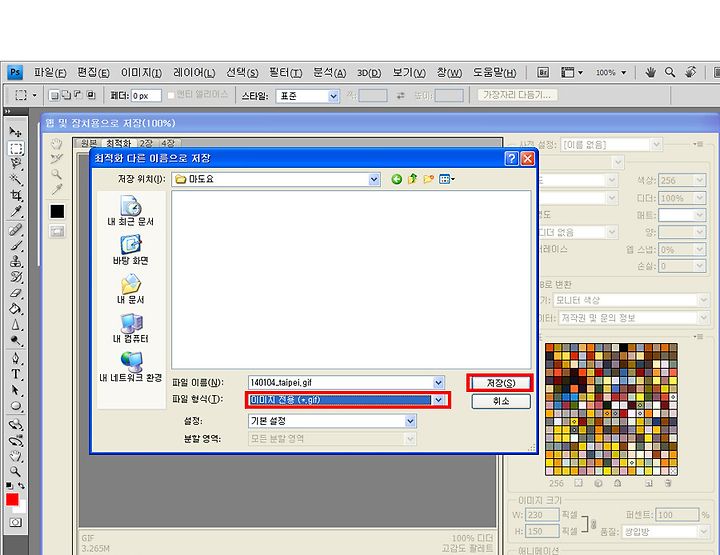Image resolution: width=720 pixels, height=555 pixels.
Task: Select the Ellipse shape tool
Action: click(16, 406)
